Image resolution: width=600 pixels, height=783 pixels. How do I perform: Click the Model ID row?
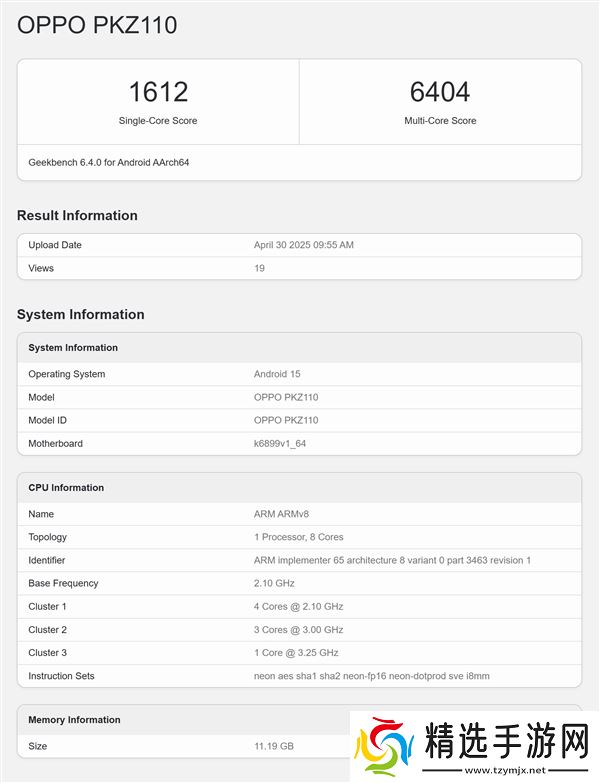point(299,420)
